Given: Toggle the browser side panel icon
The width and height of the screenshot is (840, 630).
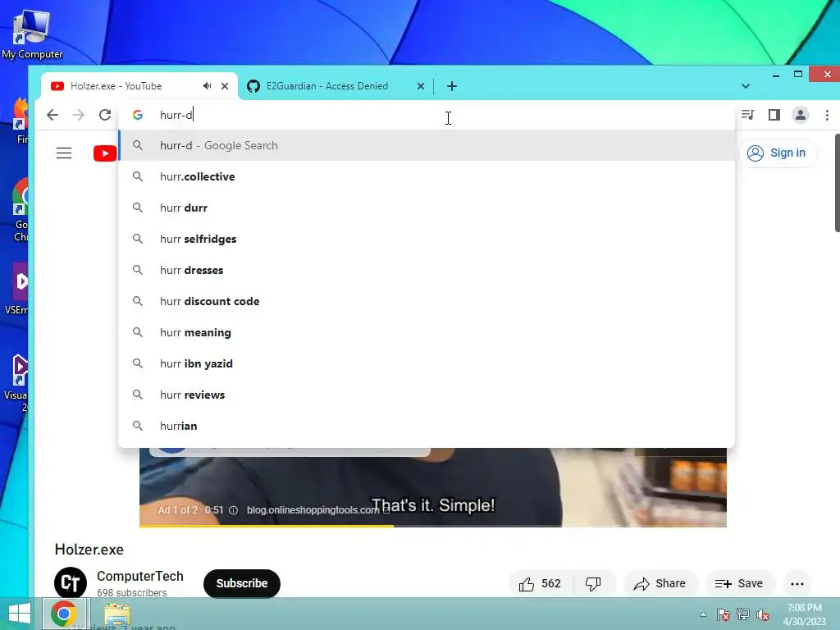Looking at the screenshot, I should coord(774,115).
